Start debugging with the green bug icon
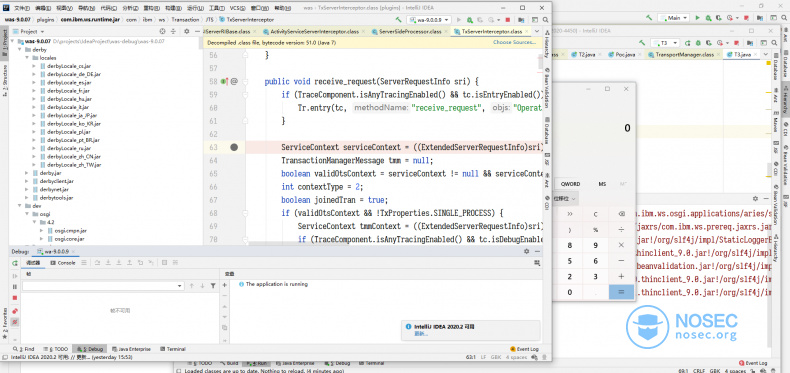790x373 pixels. pos(470,20)
